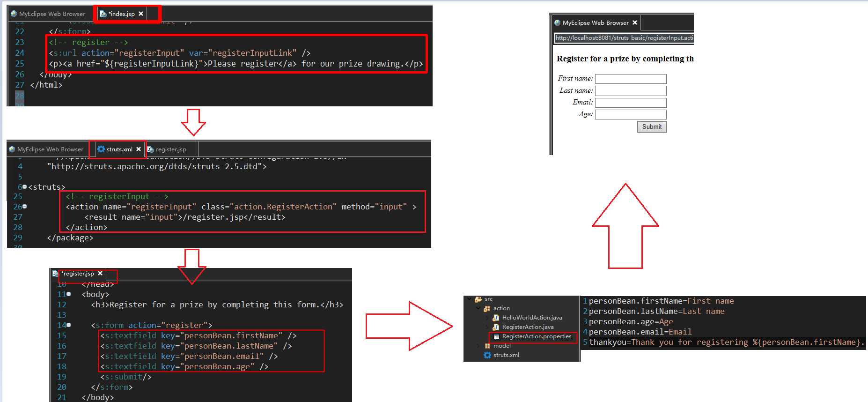Screen dimensions: 868x402
Task: Click the s:textfield key="personBean.age" line
Action: [184, 366]
